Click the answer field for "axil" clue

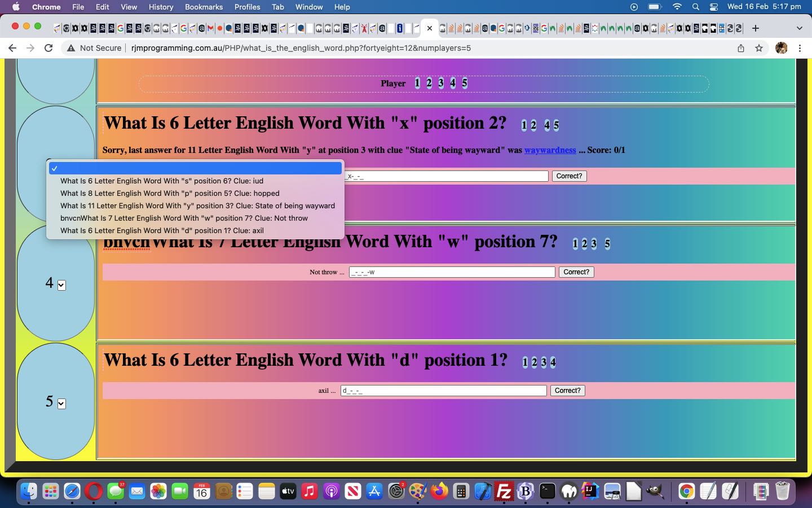[x=443, y=391]
